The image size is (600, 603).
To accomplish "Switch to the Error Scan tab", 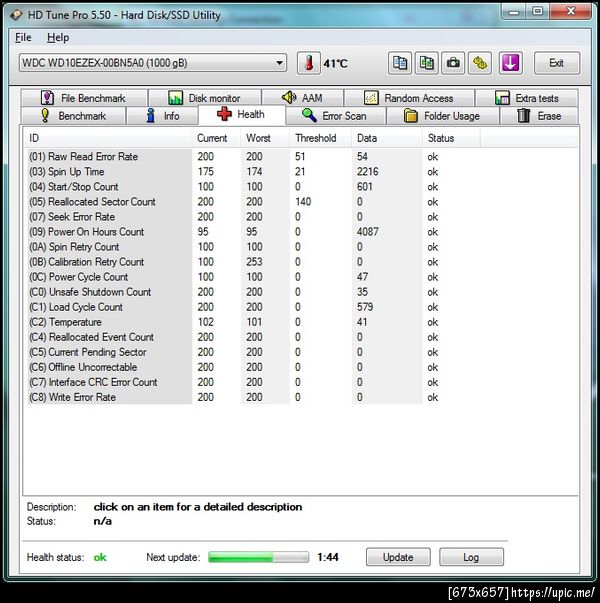I will [x=335, y=116].
